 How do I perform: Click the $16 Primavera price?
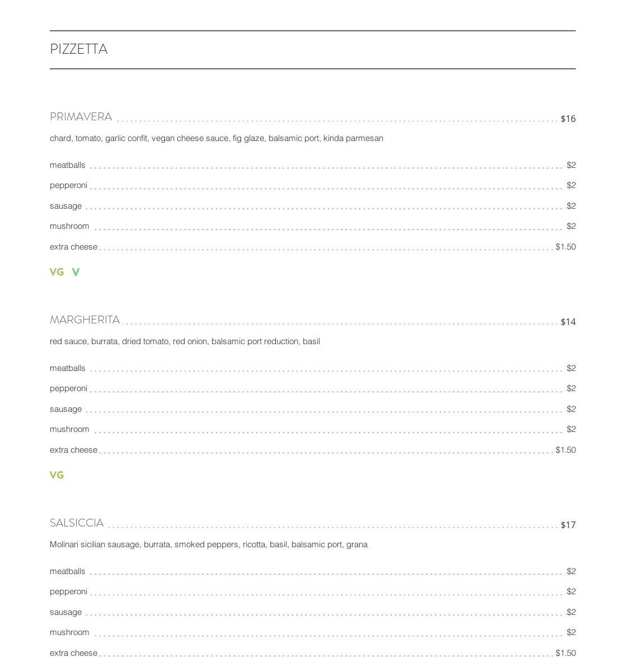(568, 119)
